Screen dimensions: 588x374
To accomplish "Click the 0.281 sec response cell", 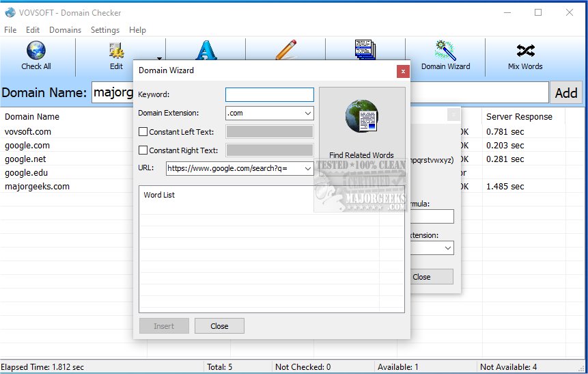I will pyautogui.click(x=505, y=159).
